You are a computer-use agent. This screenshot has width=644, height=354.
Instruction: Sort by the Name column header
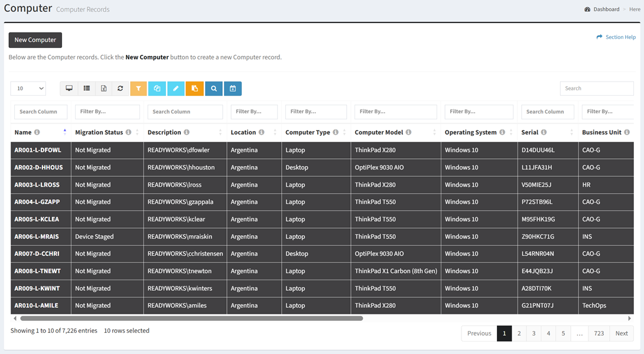click(24, 132)
